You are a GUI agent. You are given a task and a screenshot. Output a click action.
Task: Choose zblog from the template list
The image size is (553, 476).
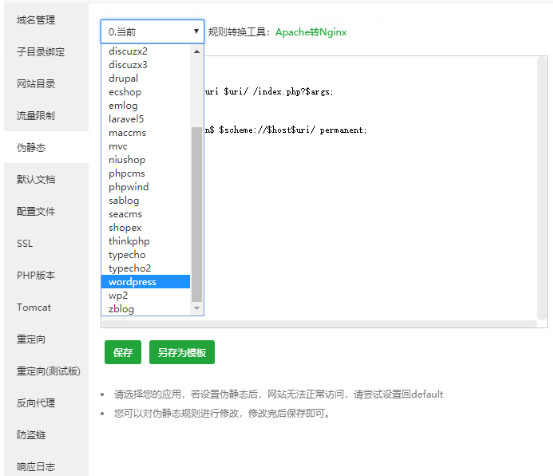point(146,309)
